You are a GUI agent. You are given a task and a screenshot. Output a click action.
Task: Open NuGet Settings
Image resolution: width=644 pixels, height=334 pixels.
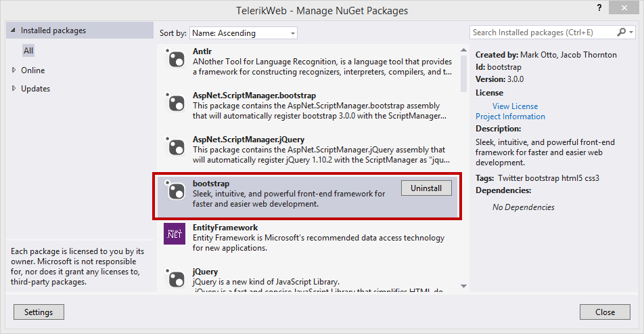click(39, 312)
